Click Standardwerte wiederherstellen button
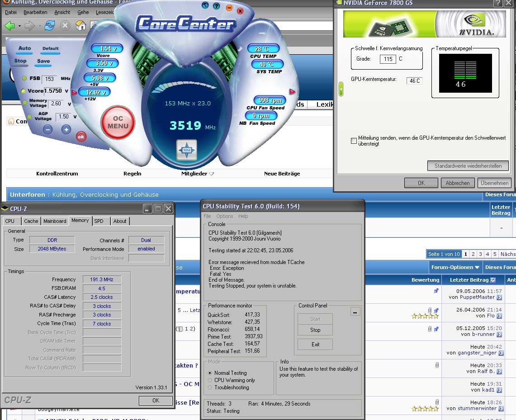The width and height of the screenshot is (516, 420). pos(468,166)
